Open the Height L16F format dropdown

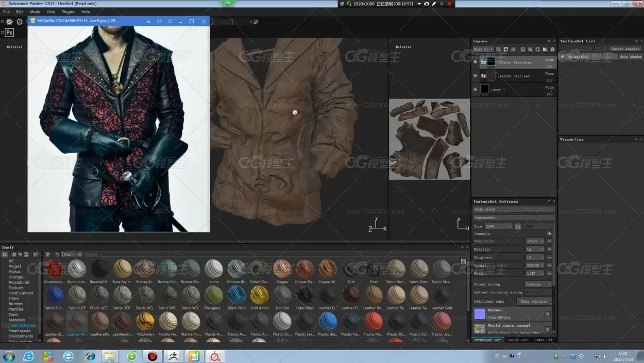tap(535, 273)
